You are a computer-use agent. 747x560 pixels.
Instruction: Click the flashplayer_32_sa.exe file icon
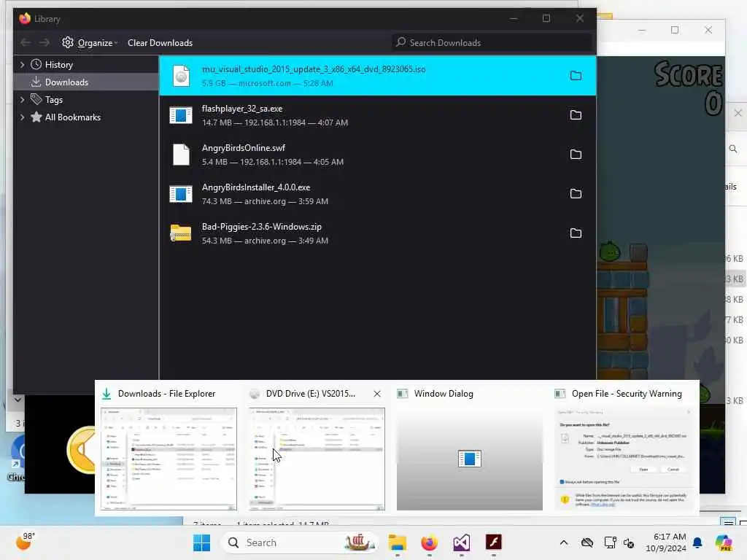(x=181, y=115)
